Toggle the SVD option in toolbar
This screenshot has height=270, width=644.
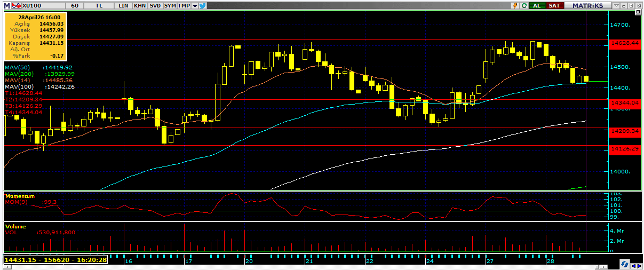click(x=155, y=5)
